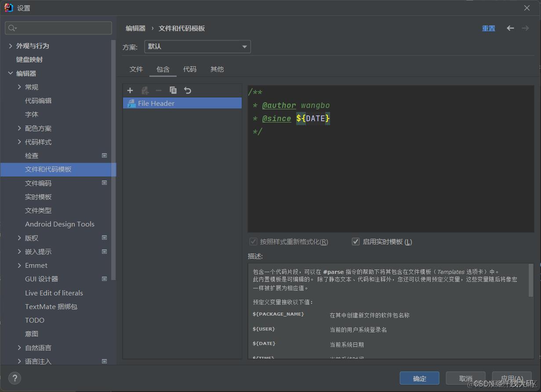Viewport: 541px width, 392px height.
Task: Click the back navigation arrow
Action: pos(510,28)
